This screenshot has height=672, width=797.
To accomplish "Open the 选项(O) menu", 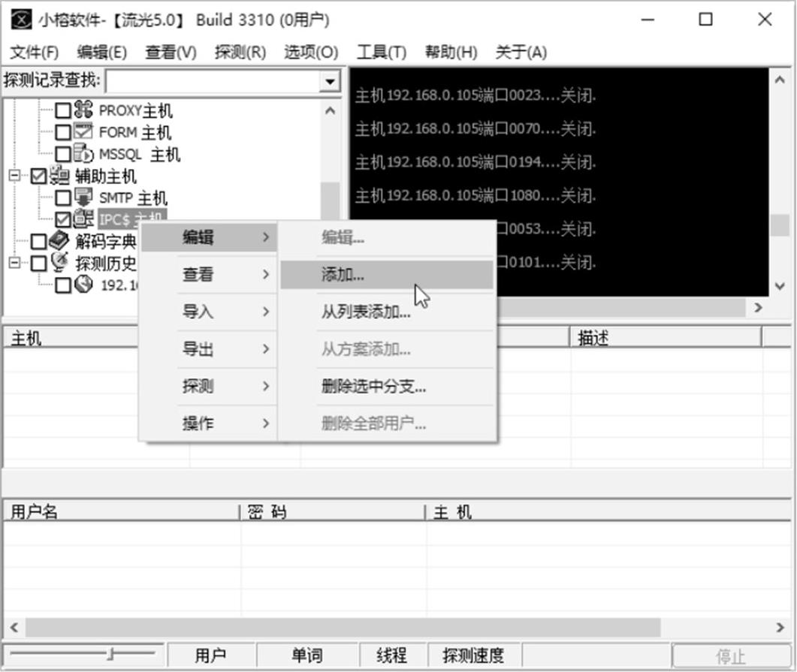I will point(311,52).
